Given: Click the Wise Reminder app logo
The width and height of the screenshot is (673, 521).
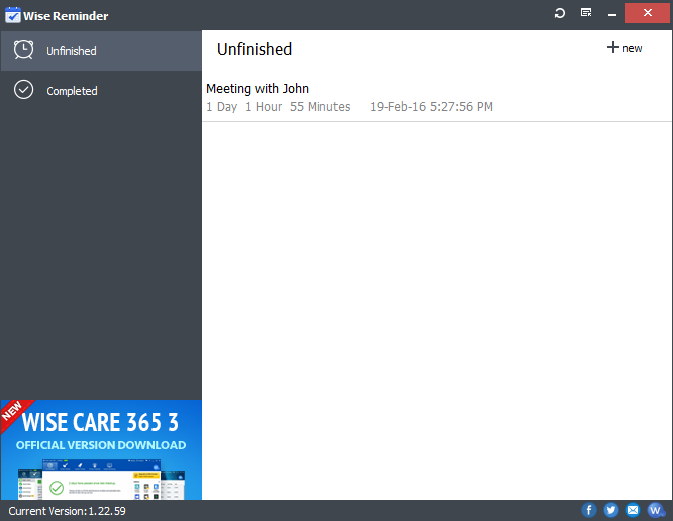Looking at the screenshot, I should tap(12, 15).
